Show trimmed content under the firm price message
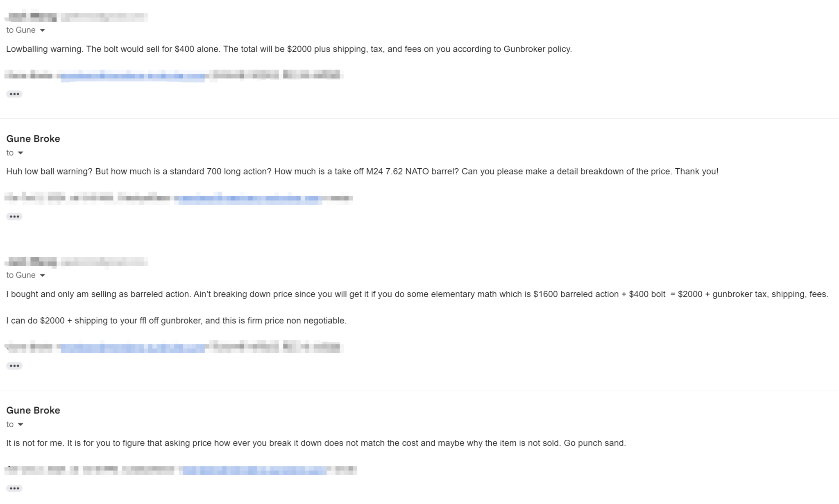Image resolution: width=839 pixels, height=504 pixels. pos(14,366)
